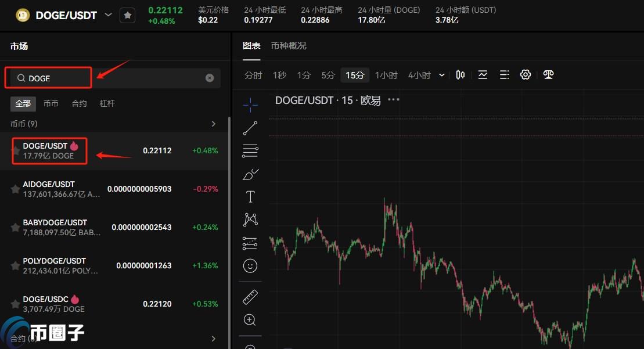This screenshot has width=644, height=349.
Task: Switch to the 币种概况 tab
Action: pyautogui.click(x=289, y=45)
